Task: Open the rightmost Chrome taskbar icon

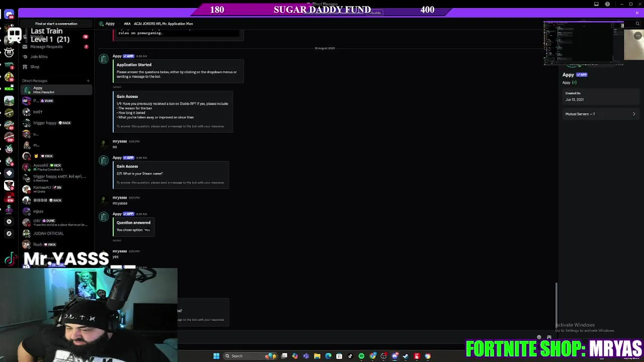Action: [428, 356]
